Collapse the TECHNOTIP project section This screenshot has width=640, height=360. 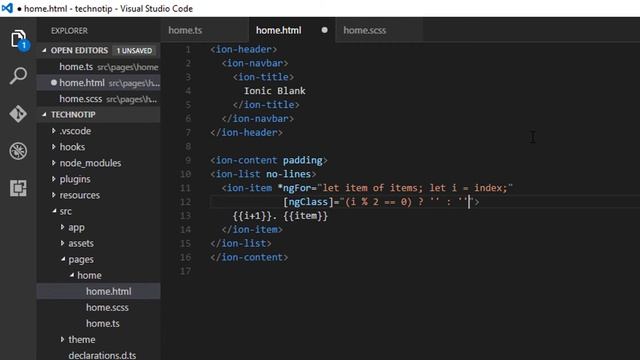point(44,115)
